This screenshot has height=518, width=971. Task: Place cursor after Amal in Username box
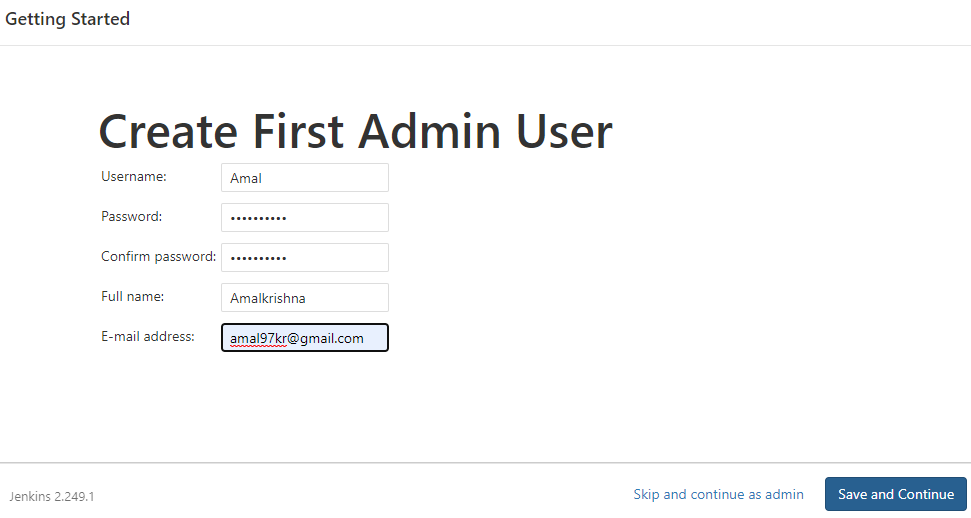pos(263,178)
